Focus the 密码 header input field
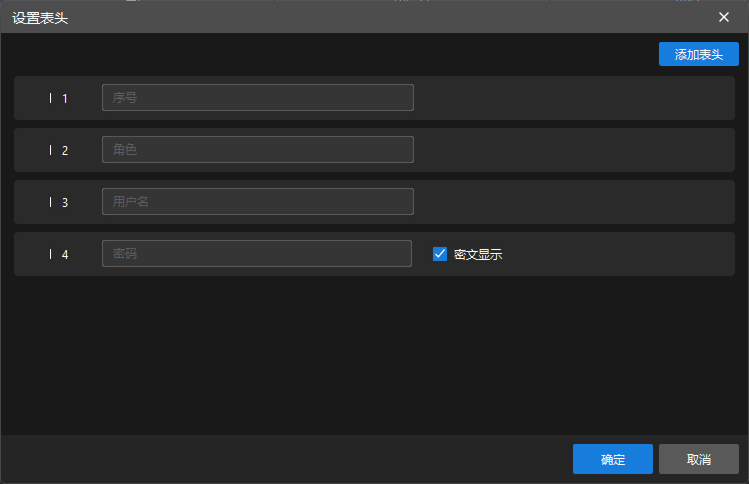Image resolution: width=749 pixels, height=484 pixels. (x=256, y=254)
